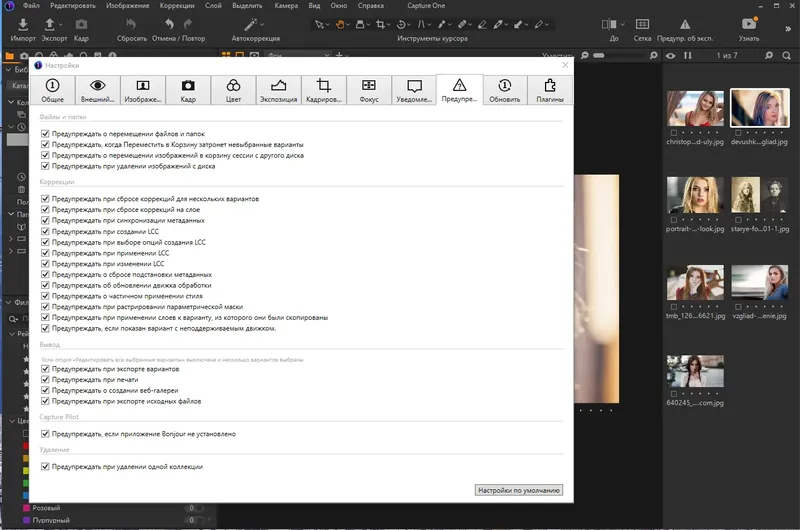Select thumbnail vzgliad-...enie.jpg
800x530 pixels.
click(760, 282)
